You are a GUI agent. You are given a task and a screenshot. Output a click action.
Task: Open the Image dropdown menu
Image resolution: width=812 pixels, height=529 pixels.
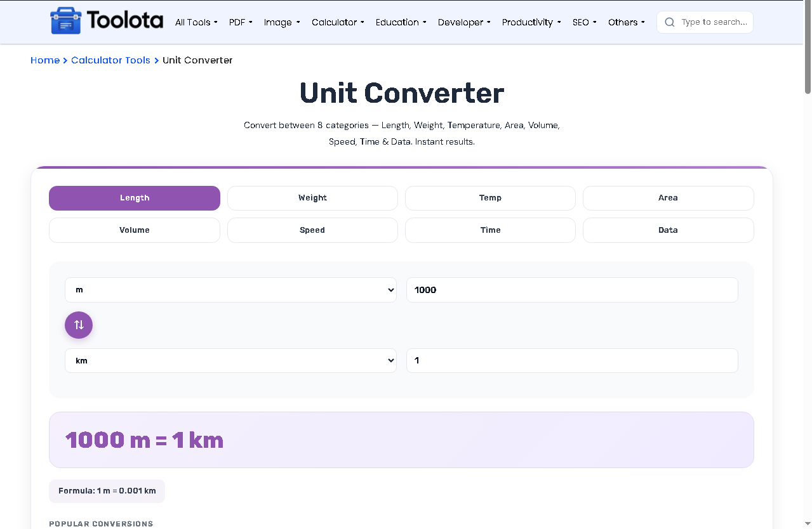point(282,22)
